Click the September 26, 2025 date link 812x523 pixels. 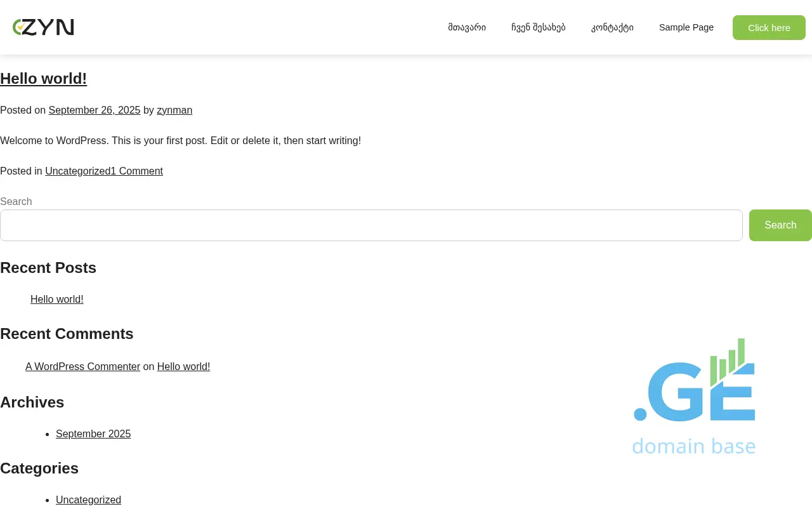[x=95, y=110]
